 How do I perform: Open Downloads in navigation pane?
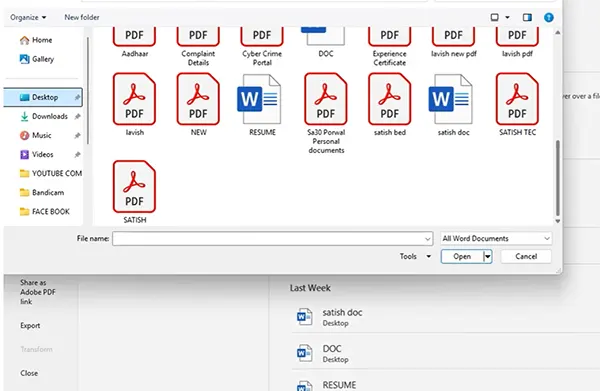(x=44, y=116)
